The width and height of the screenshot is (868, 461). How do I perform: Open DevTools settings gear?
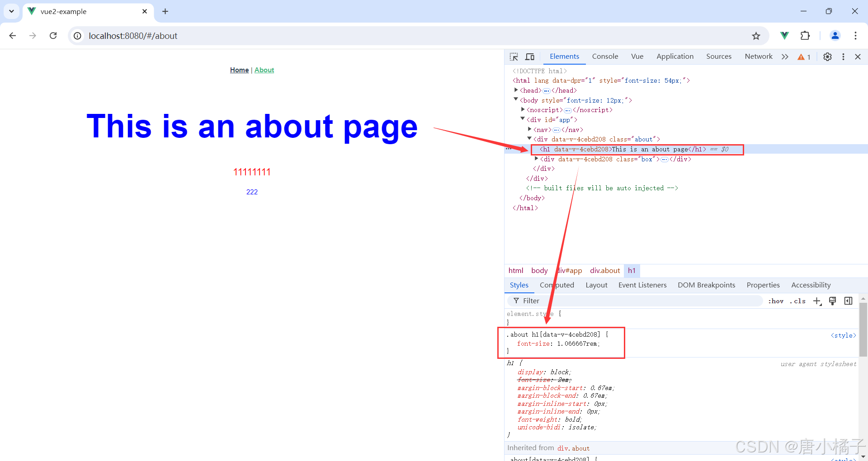click(827, 56)
